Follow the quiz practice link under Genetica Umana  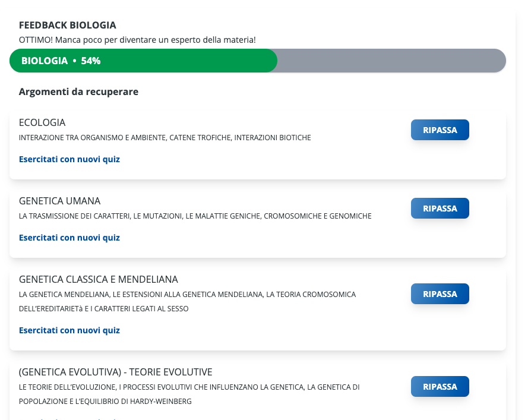point(69,238)
